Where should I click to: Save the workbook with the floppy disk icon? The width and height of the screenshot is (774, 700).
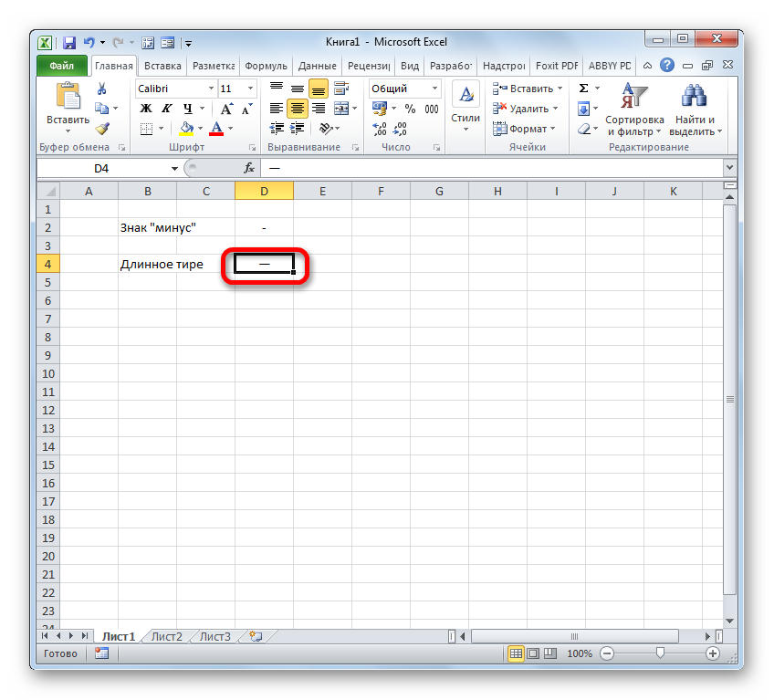click(x=69, y=43)
